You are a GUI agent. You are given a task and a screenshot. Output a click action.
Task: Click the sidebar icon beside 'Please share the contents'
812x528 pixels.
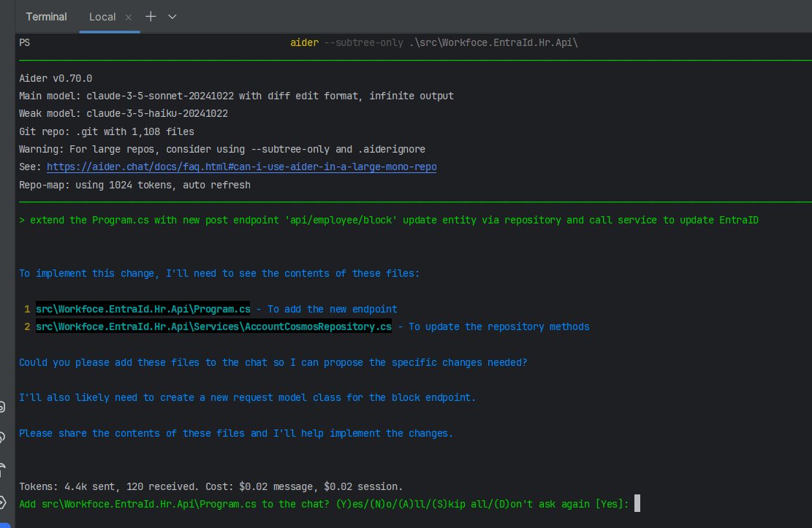4,437
